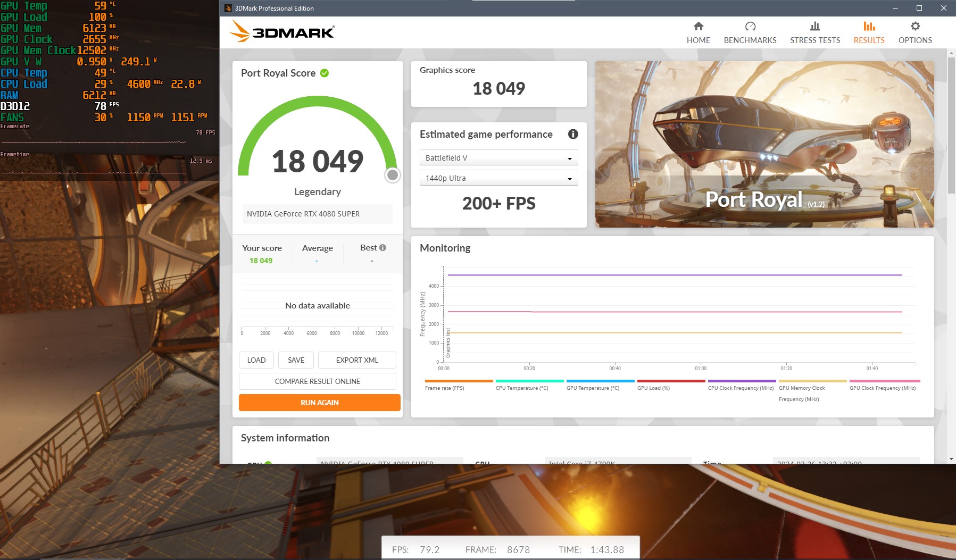
Task: Click the NVIDIA GeForce RTX 4080 SUPER field
Action: pos(317,214)
